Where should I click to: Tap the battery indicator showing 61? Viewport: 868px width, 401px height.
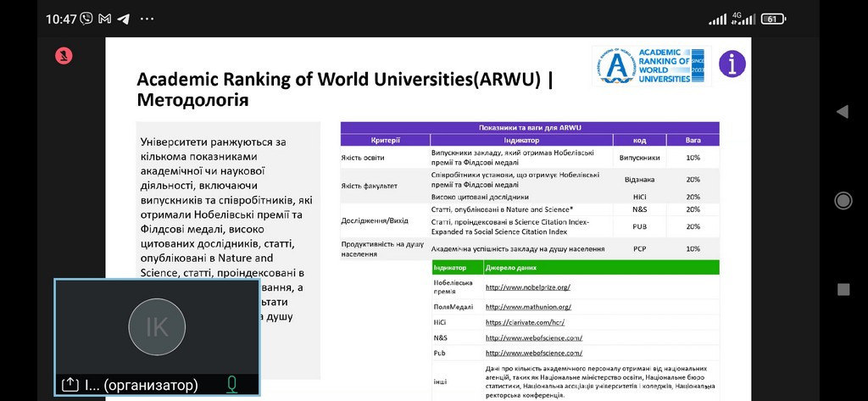773,19
